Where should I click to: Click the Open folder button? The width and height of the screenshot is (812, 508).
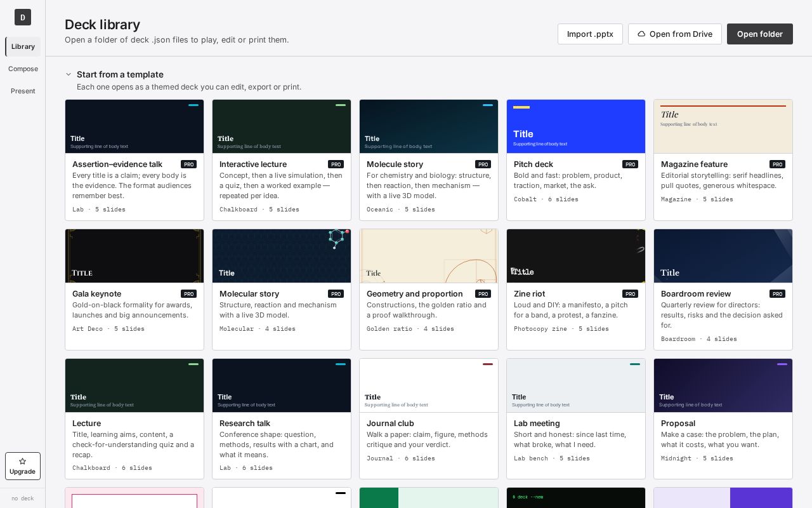[760, 34]
